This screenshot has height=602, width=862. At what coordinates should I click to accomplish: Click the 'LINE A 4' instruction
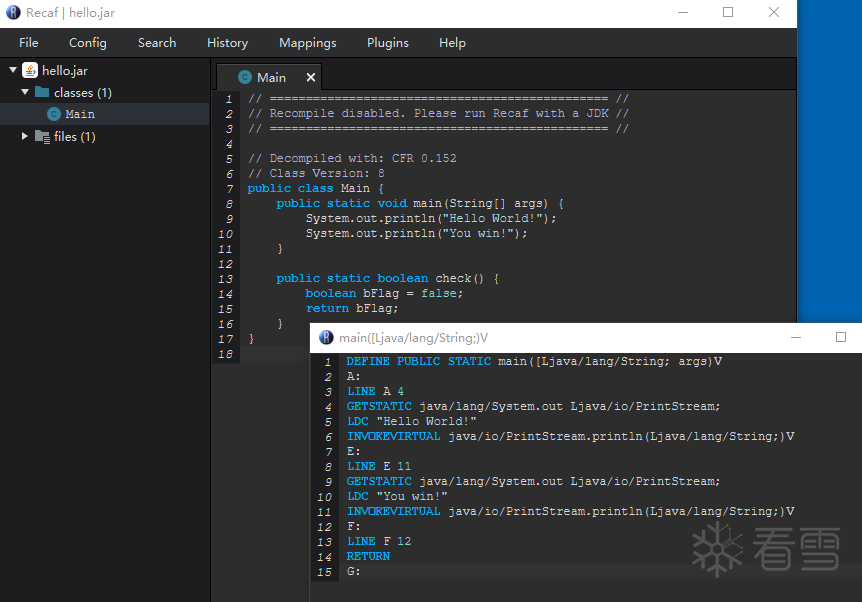[375, 391]
